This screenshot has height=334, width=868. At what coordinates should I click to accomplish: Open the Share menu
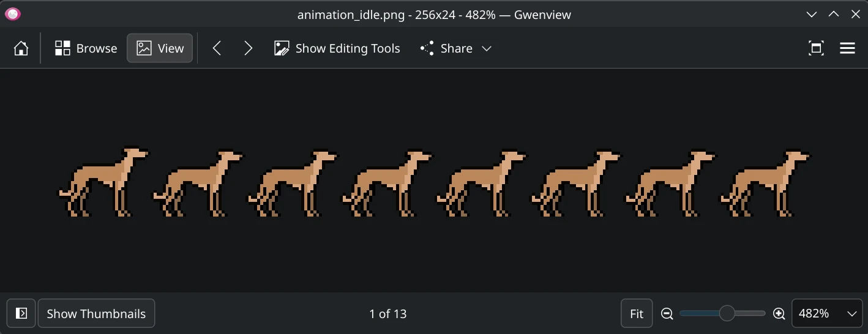[x=456, y=48]
